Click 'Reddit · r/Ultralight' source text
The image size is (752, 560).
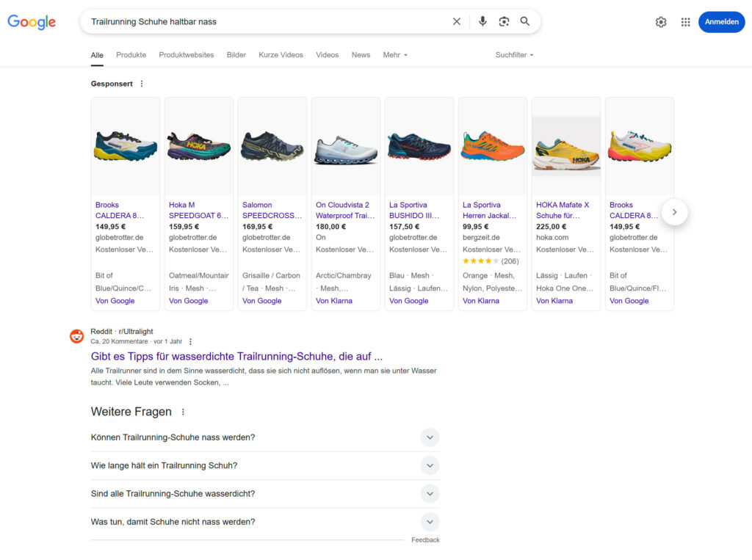122,331
